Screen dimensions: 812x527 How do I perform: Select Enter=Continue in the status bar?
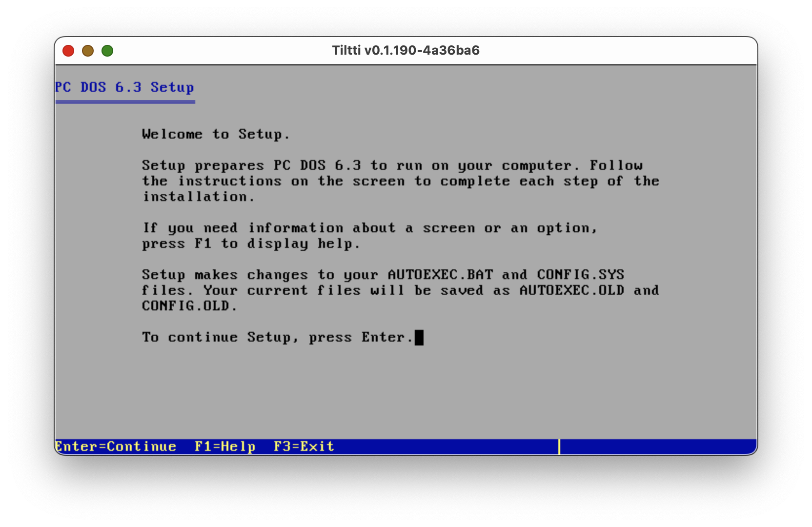pyautogui.click(x=116, y=446)
